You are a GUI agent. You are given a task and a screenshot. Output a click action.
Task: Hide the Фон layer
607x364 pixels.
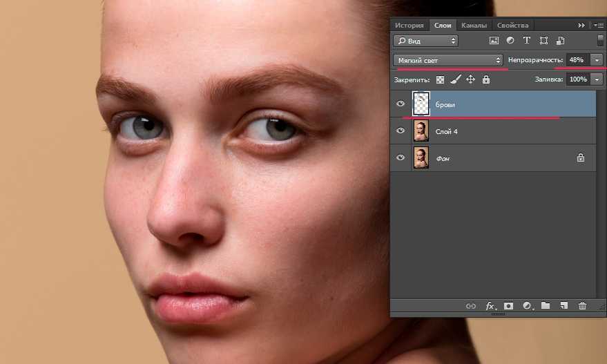(401, 157)
